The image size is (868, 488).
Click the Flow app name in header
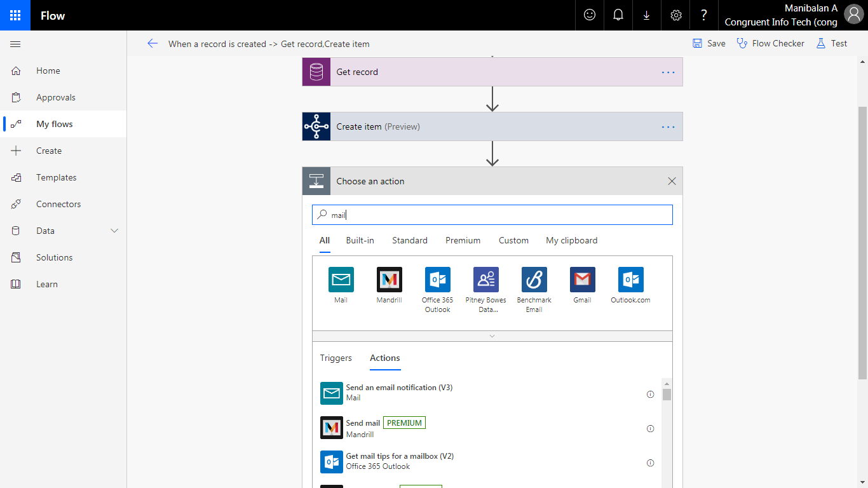(53, 16)
